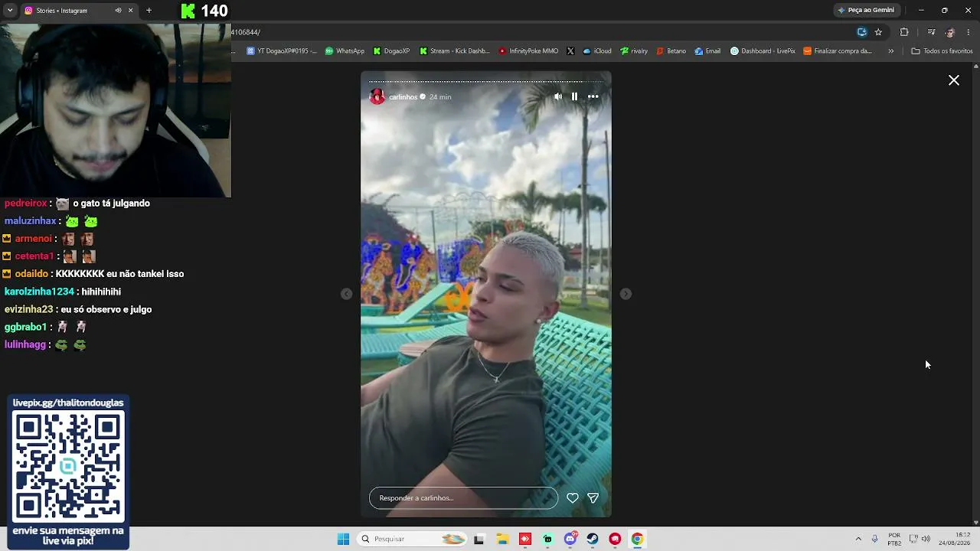
Task: Open the InfinityPoke MMO bookmark
Action: point(528,51)
